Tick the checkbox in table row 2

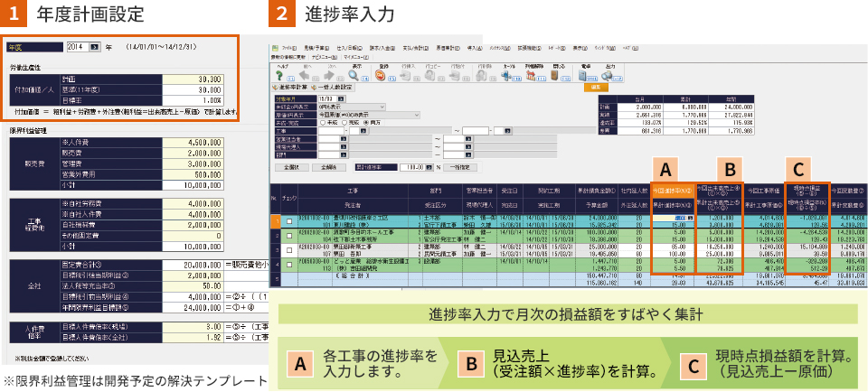click(289, 236)
